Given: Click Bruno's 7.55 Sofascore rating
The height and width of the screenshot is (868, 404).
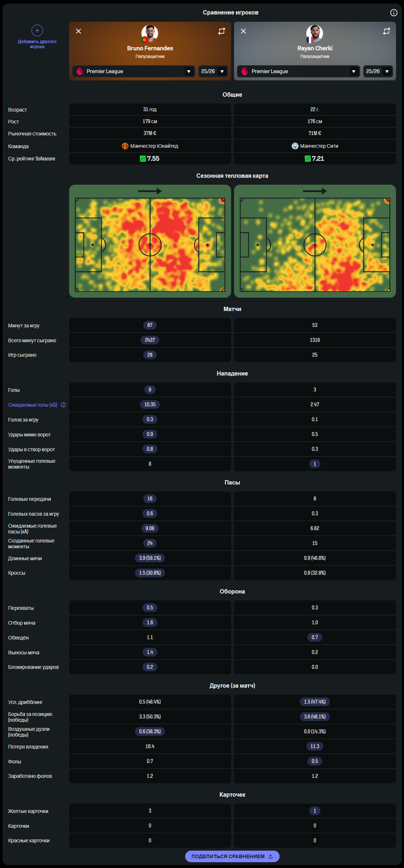Looking at the screenshot, I should point(153,159).
